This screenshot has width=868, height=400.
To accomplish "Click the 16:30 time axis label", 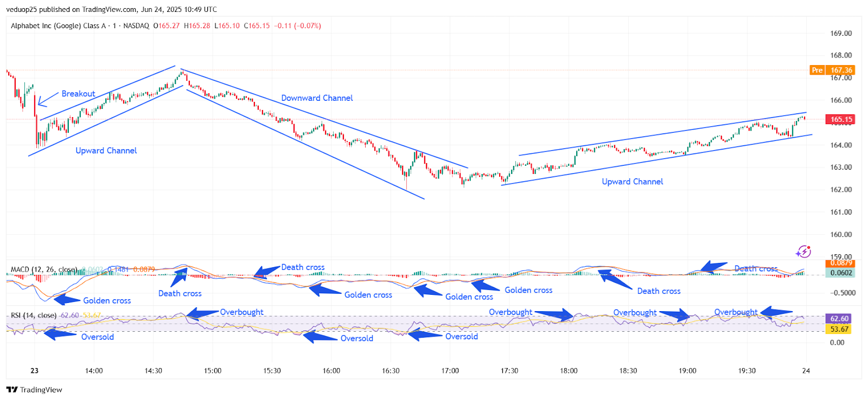I will point(391,371).
